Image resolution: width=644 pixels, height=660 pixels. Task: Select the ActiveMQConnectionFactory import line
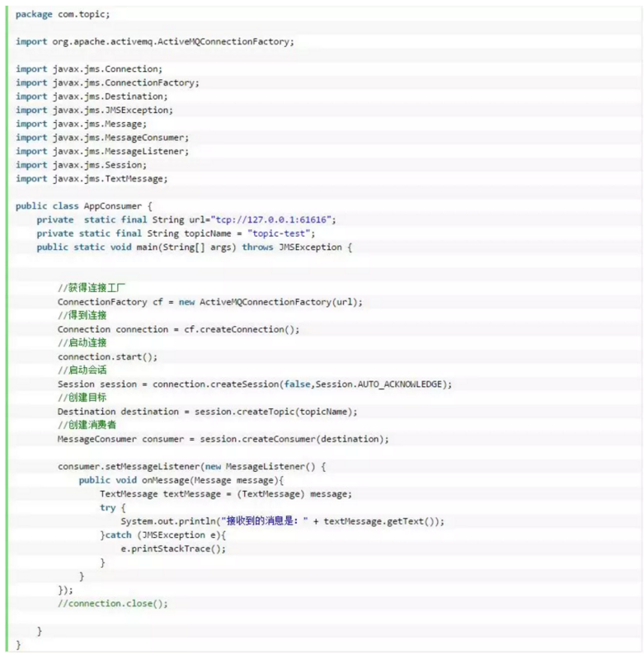coord(155,42)
